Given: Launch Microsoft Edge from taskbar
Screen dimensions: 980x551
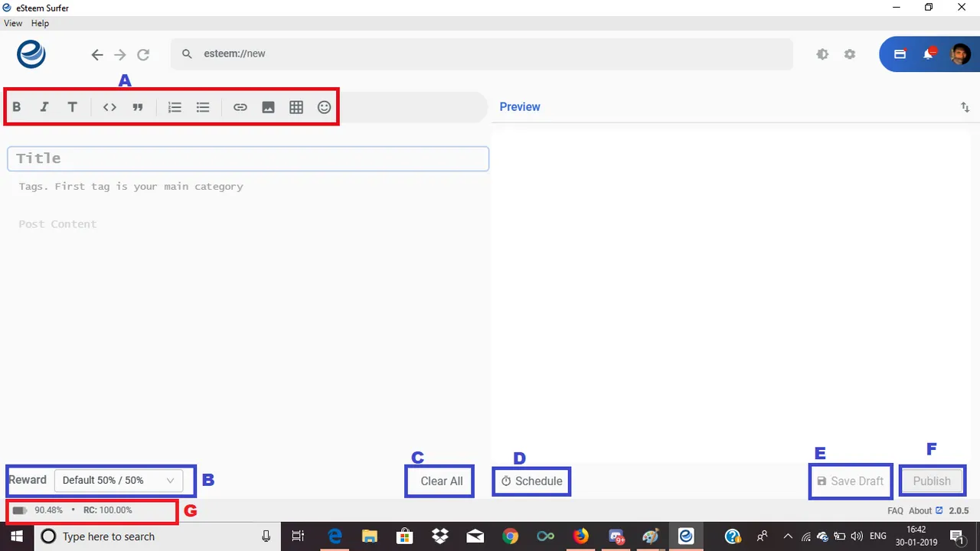Looking at the screenshot, I should (x=335, y=536).
